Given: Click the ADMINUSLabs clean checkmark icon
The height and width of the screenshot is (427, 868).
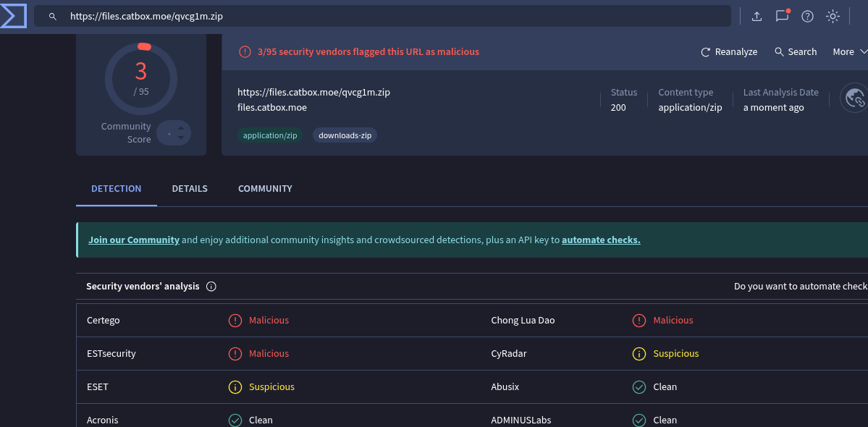Looking at the screenshot, I should [x=639, y=420].
